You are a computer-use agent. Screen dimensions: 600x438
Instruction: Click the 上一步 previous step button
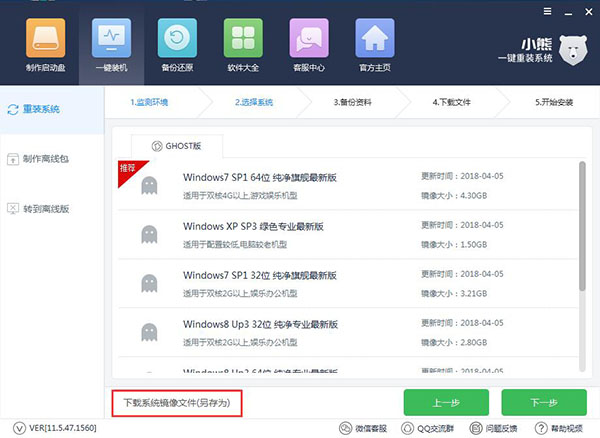(446, 402)
